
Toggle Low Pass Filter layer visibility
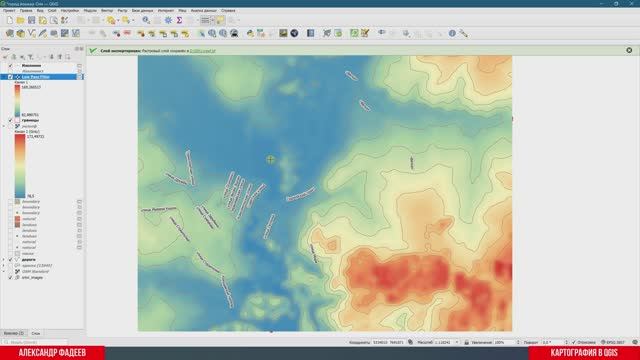11,77
